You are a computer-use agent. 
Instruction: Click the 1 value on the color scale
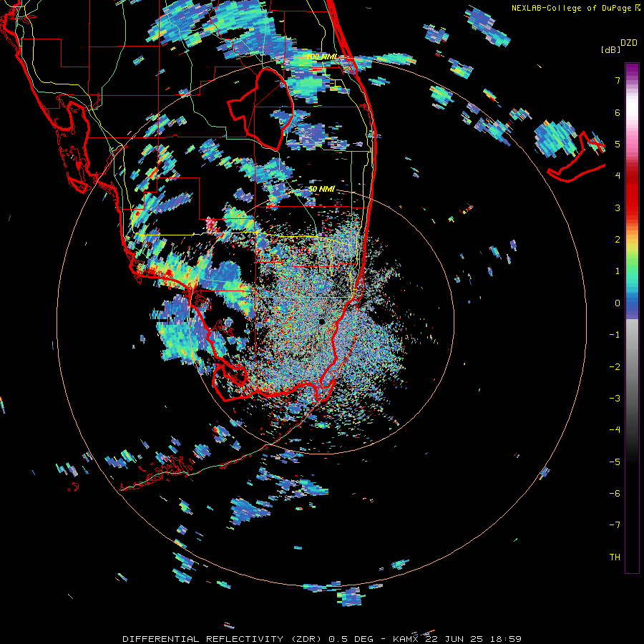click(x=618, y=271)
